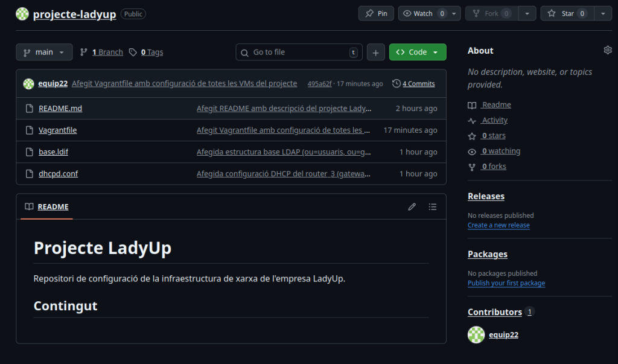Open the README outline list icon

[x=432, y=207]
